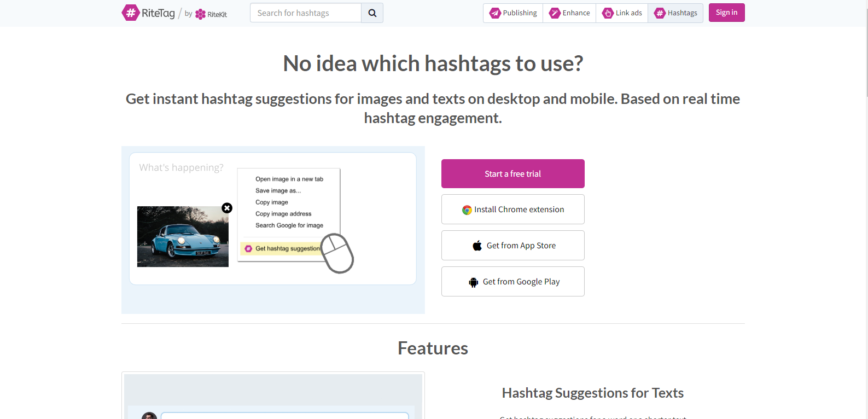Open the RiteKit flower logo link
The height and width of the screenshot is (419, 868).
[211, 14]
